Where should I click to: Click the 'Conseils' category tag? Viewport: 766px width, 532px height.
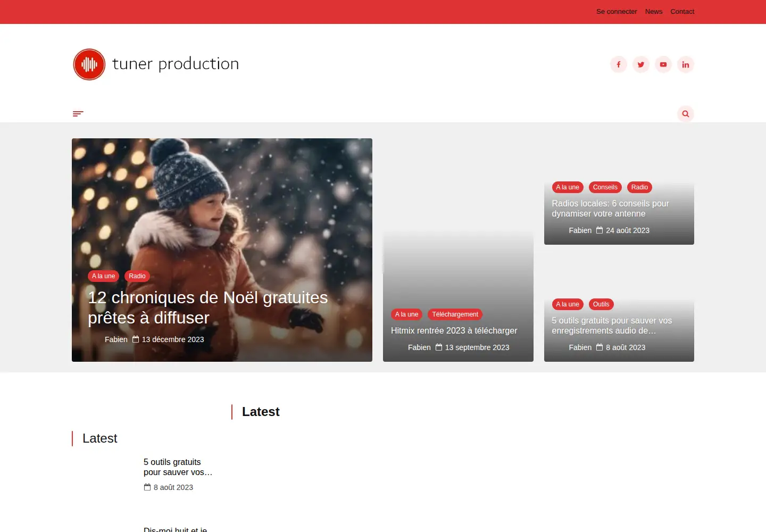(x=605, y=187)
